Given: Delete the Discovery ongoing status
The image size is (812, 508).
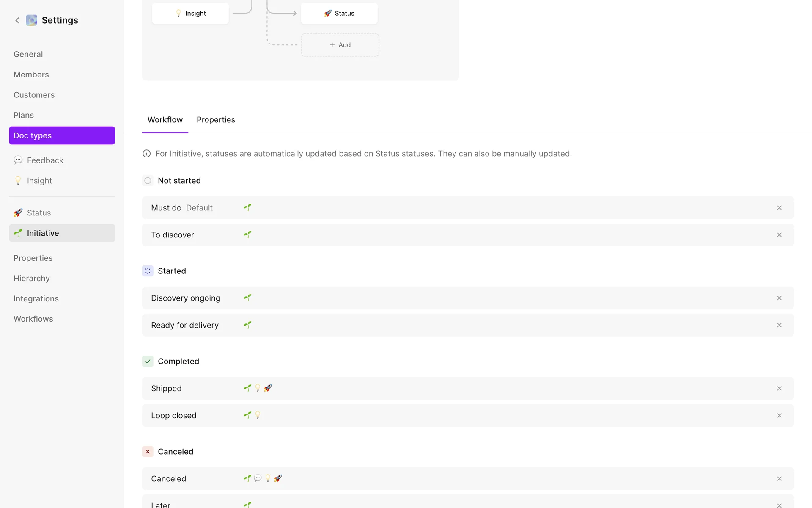Looking at the screenshot, I should (779, 298).
